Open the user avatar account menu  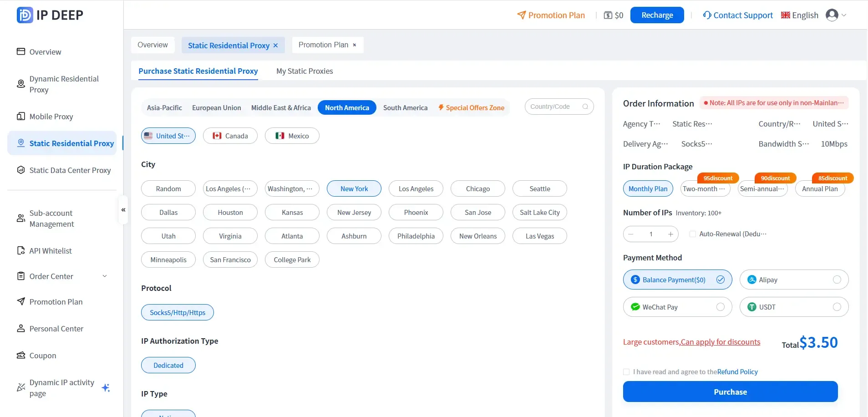[832, 15]
